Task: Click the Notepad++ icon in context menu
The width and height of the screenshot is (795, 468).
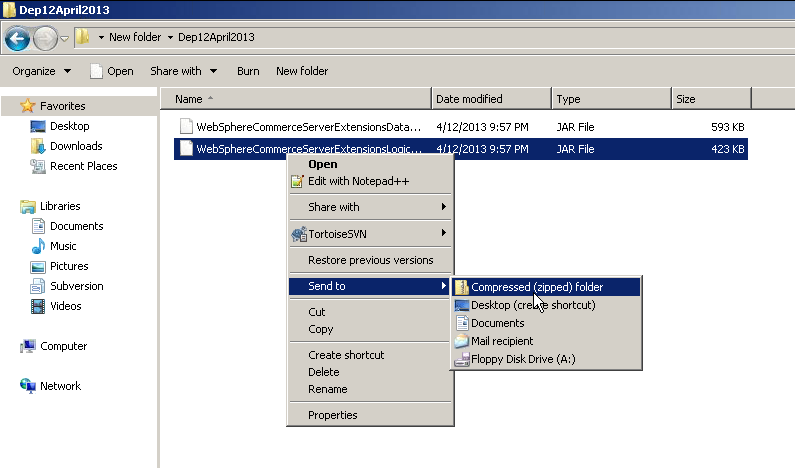Action: click(297, 181)
